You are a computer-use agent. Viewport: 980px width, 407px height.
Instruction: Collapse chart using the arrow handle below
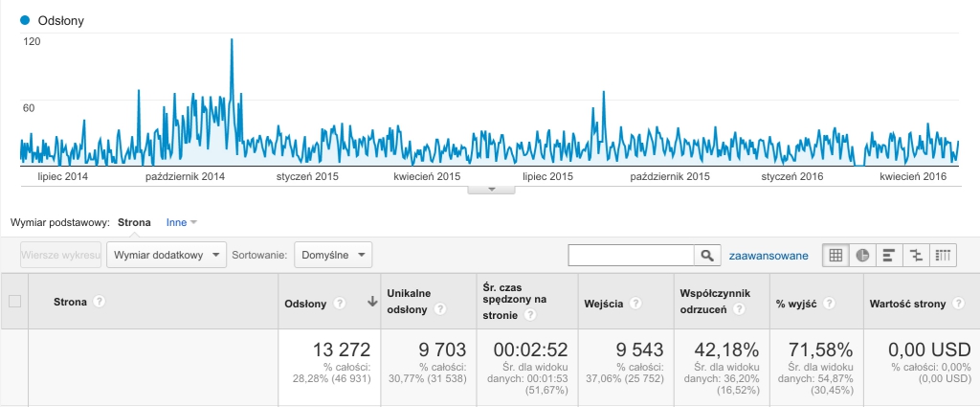point(493,189)
